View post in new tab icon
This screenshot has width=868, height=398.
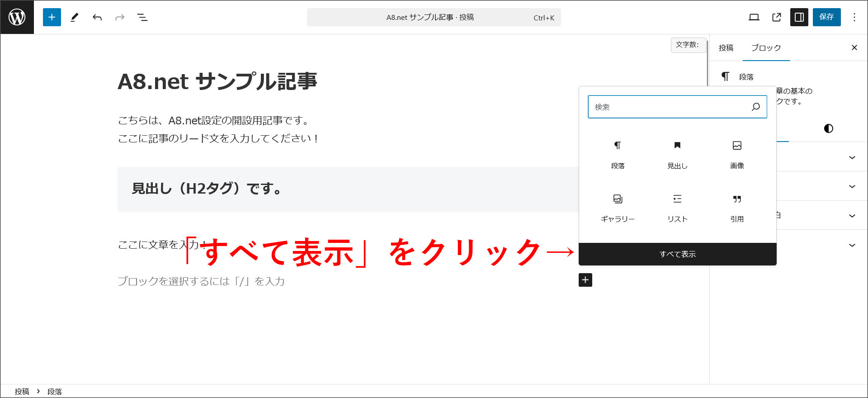777,17
